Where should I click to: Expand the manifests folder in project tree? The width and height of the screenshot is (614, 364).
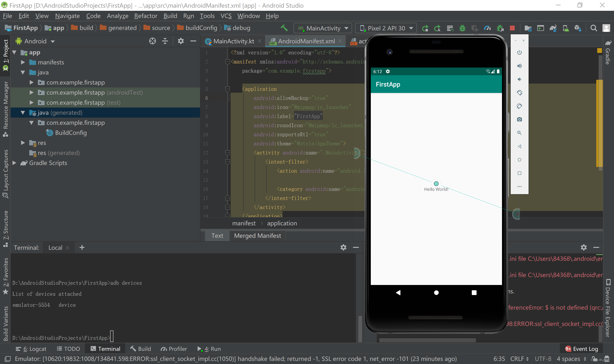pos(23,62)
